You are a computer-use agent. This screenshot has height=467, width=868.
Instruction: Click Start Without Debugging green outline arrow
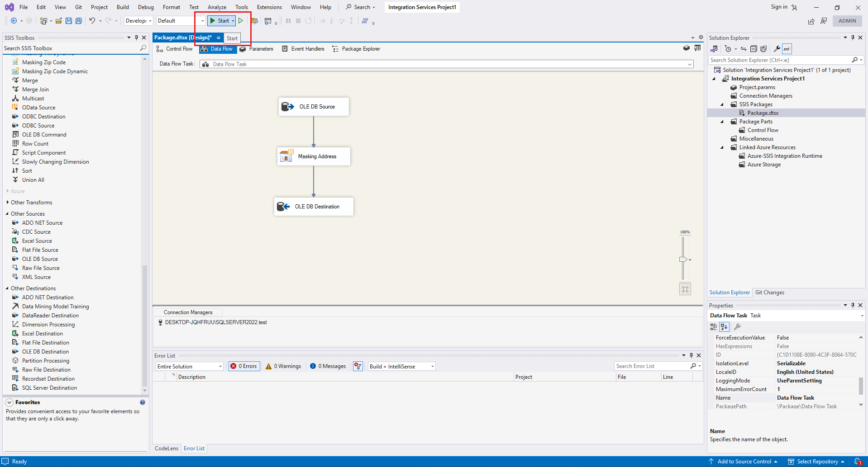(x=241, y=21)
